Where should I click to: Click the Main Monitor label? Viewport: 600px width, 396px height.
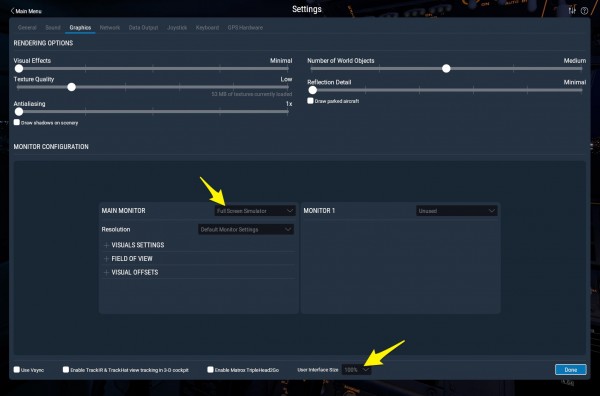[x=123, y=211]
